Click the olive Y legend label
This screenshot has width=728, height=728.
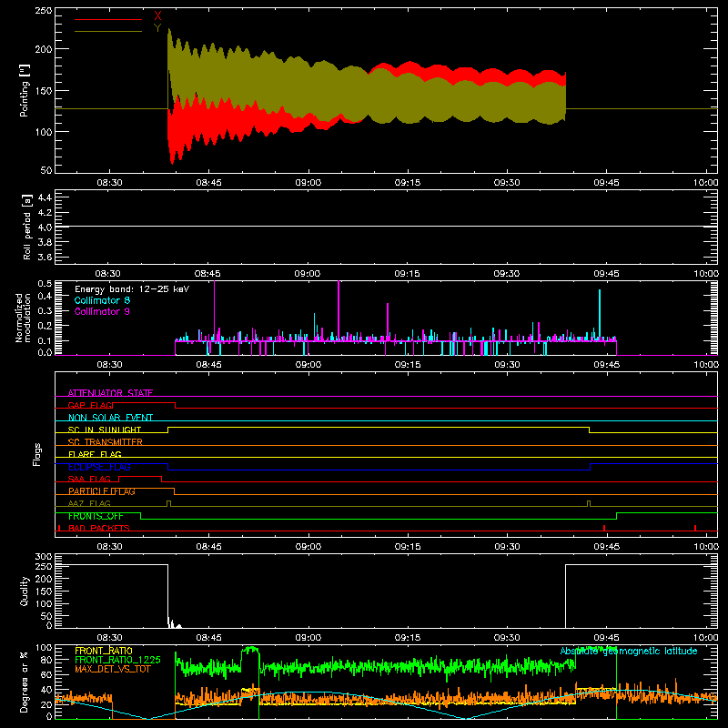[157, 28]
